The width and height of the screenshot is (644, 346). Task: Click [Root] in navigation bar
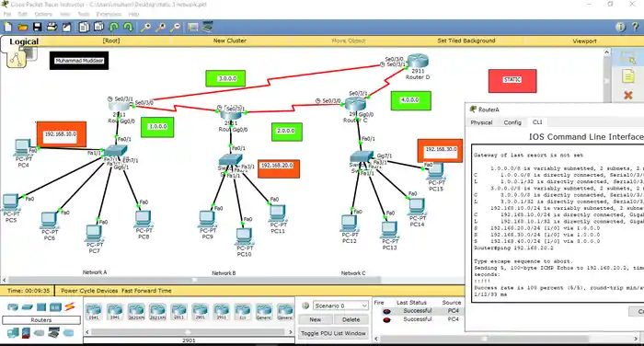111,40
